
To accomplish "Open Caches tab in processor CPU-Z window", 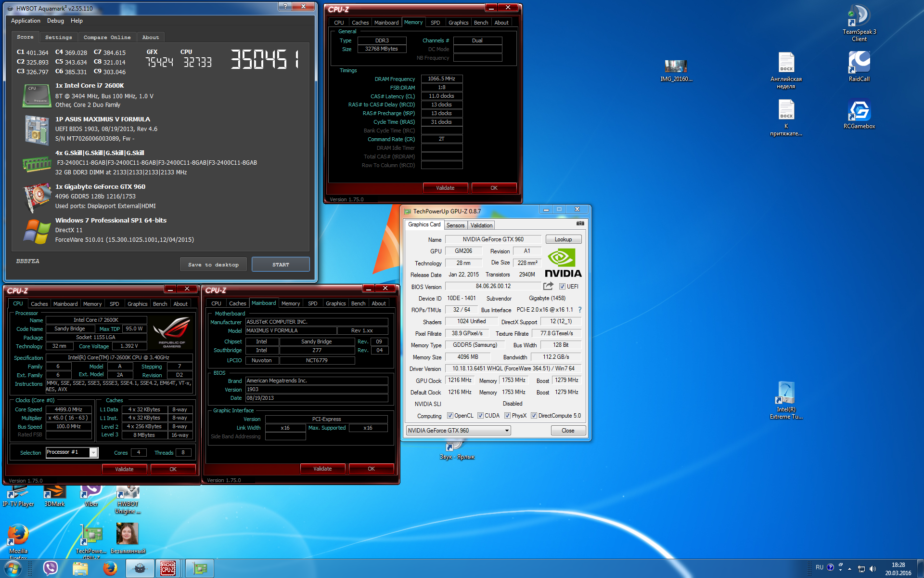I will (x=39, y=304).
